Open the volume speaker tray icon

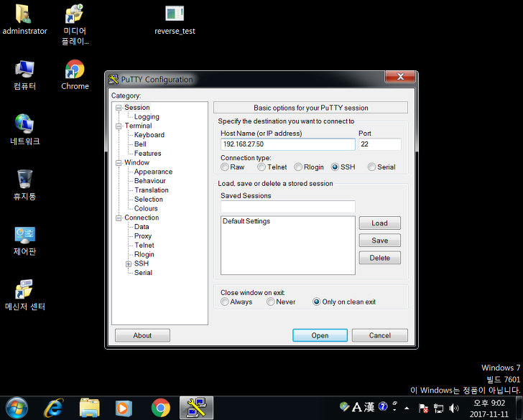point(453,408)
